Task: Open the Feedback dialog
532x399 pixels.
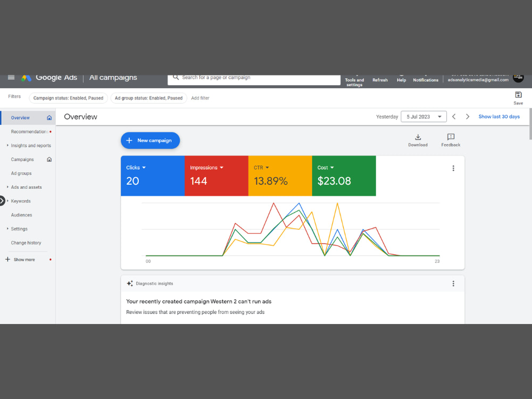Action: [x=451, y=140]
